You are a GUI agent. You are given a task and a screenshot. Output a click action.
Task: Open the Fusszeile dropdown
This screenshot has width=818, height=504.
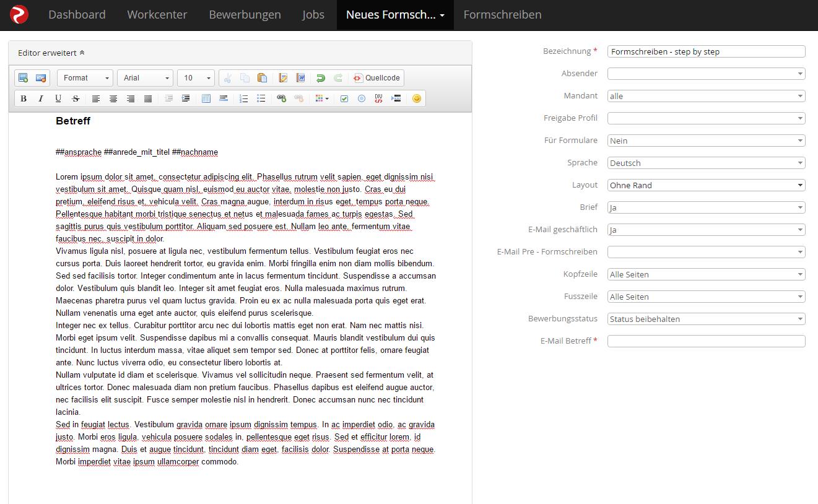pos(707,297)
